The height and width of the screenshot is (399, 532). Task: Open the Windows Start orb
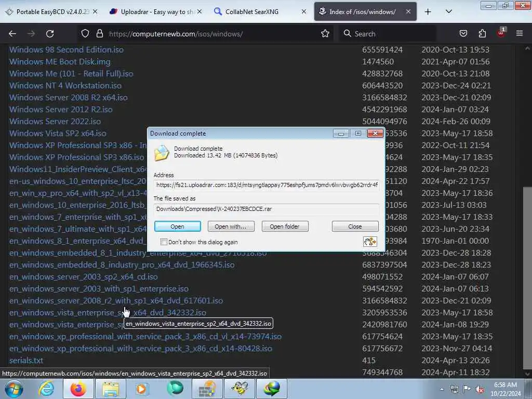coord(14,389)
